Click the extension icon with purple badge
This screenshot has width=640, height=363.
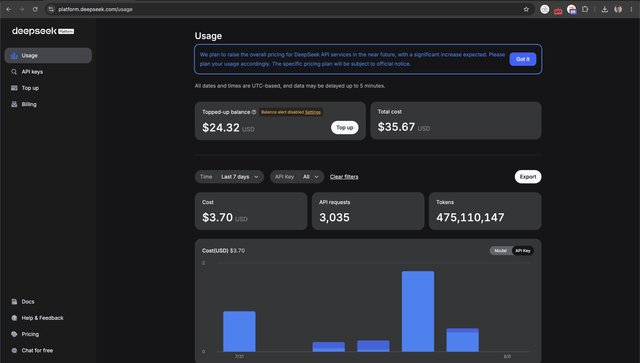(571, 9)
